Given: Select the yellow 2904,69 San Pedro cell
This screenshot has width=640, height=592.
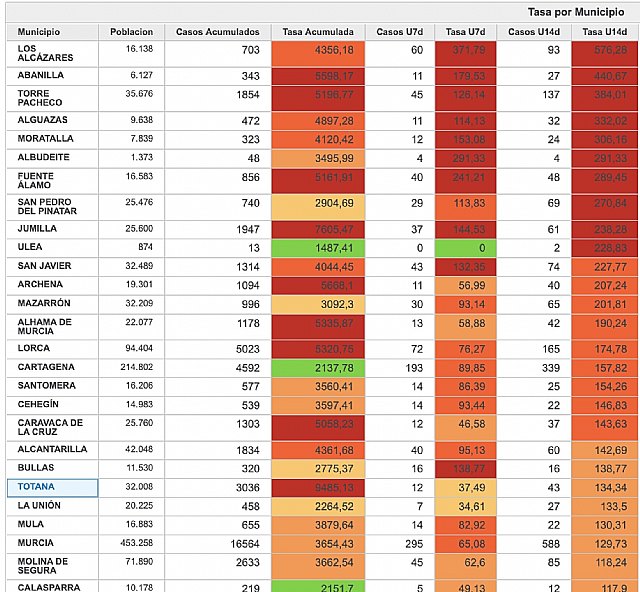Looking at the screenshot, I should pyautogui.click(x=317, y=204).
